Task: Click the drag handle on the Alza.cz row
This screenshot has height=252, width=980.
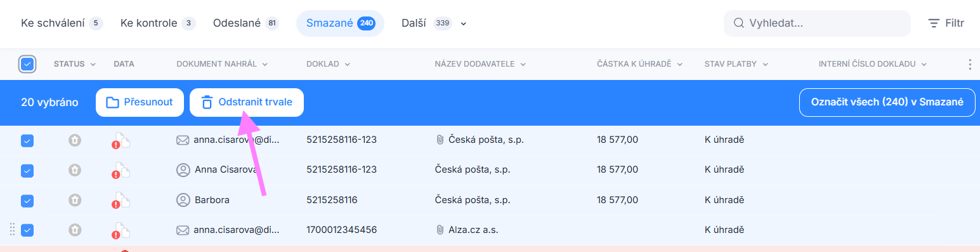Action: click(13, 230)
